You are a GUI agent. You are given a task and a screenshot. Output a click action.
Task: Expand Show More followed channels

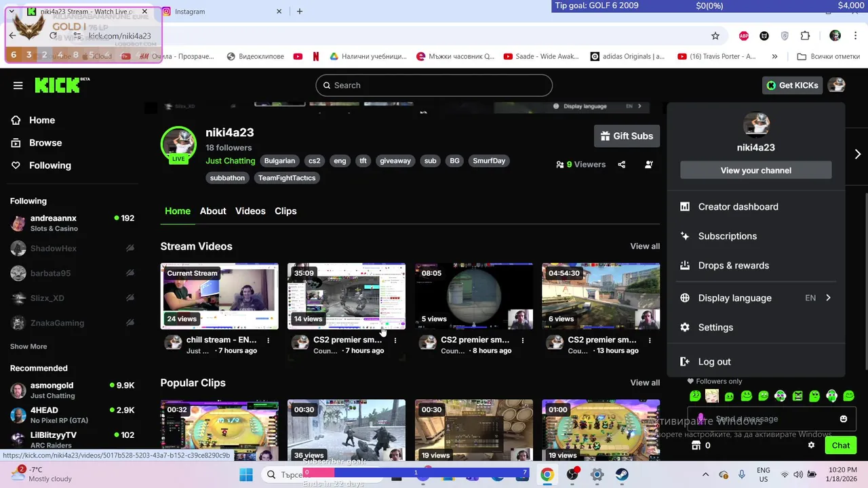(28, 346)
